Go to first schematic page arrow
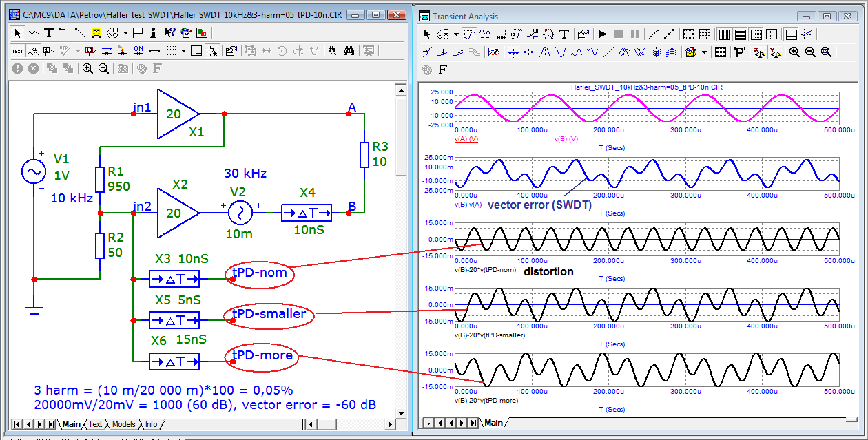The height and width of the screenshot is (440, 868). (17, 424)
